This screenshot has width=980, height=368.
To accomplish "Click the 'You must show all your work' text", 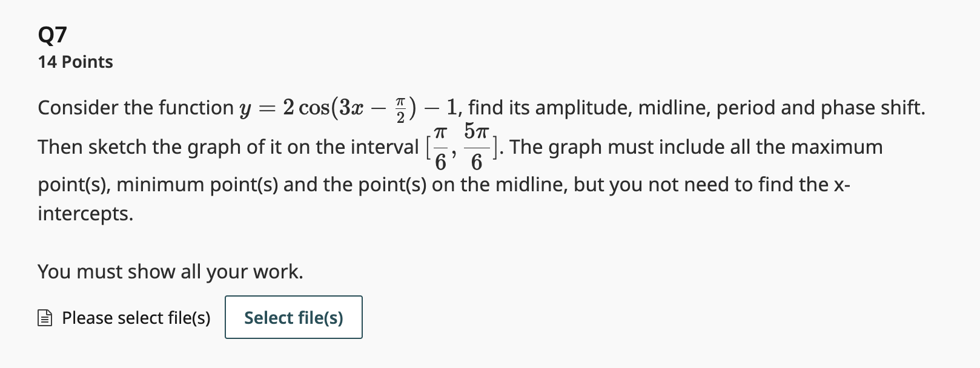I will [x=170, y=271].
